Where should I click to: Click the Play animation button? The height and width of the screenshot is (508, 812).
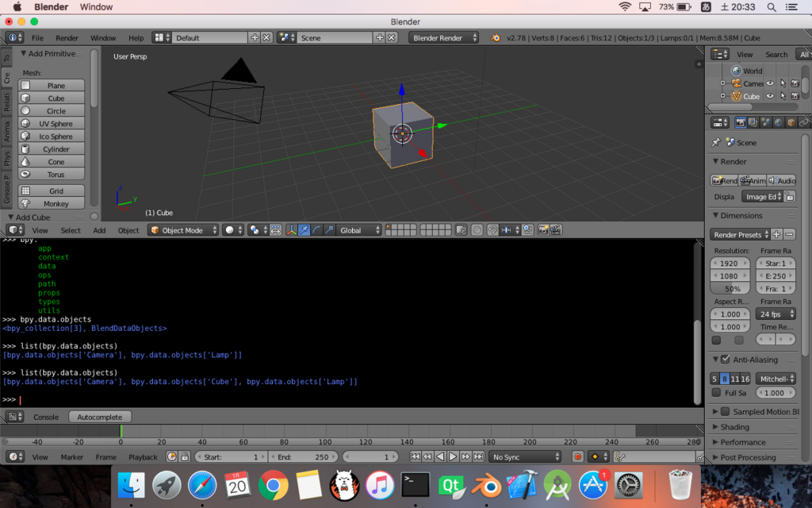pos(453,456)
